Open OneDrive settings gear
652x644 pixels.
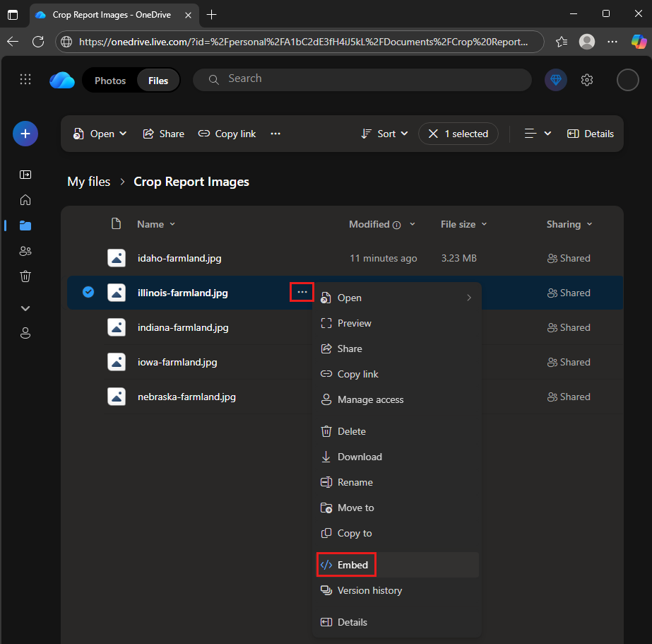pos(587,80)
